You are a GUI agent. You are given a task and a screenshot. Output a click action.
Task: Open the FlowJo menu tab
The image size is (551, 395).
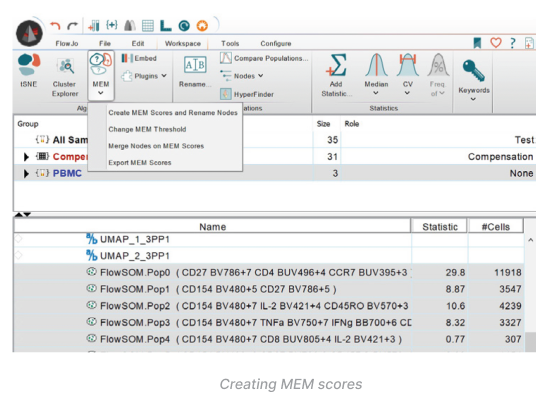[67, 44]
